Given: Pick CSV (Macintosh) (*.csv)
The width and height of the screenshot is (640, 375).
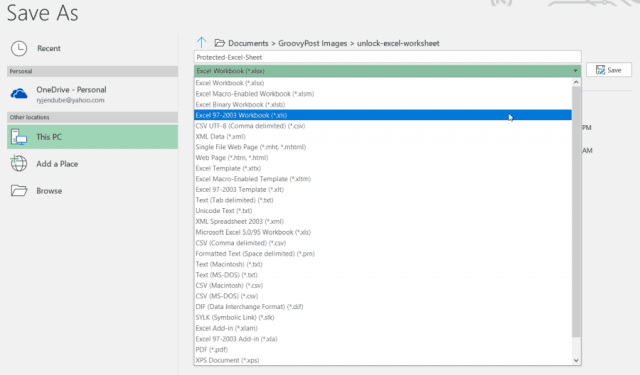Looking at the screenshot, I should [383, 285].
